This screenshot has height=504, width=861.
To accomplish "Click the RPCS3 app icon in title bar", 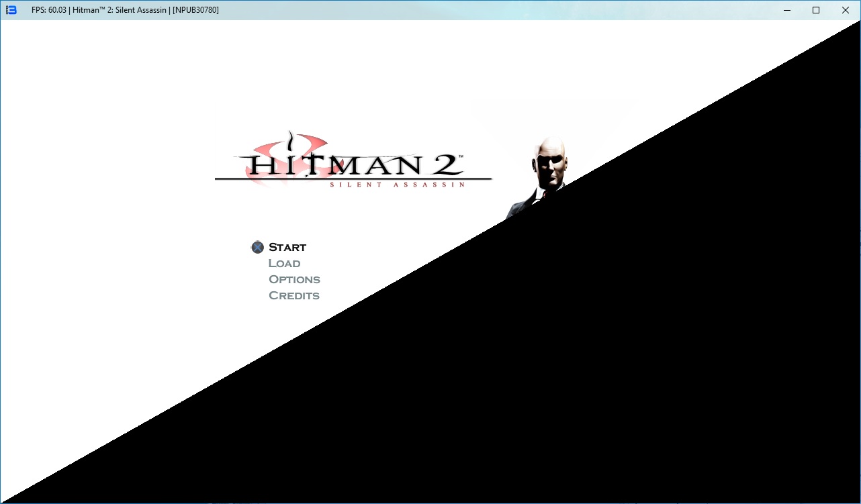I will pyautogui.click(x=11, y=10).
